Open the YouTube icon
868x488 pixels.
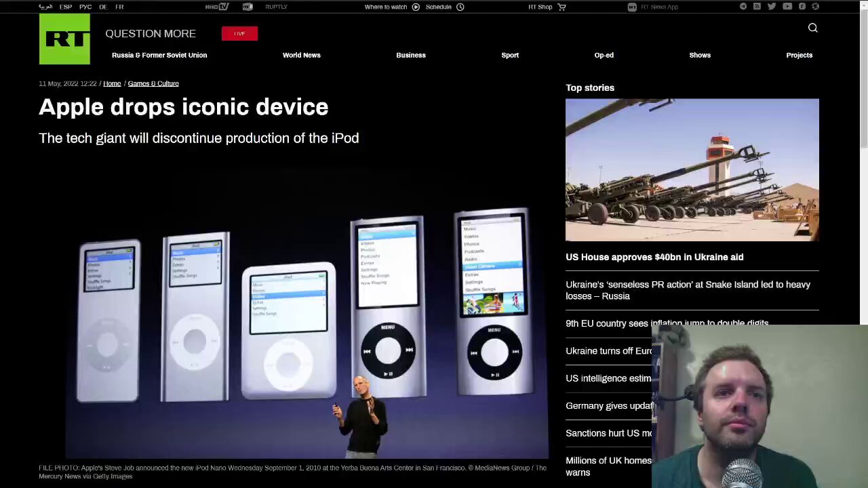787,7
